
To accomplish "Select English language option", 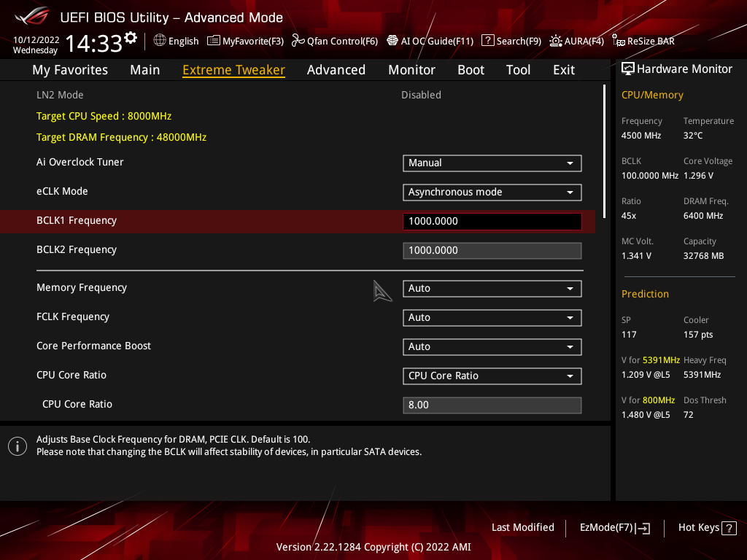I will point(183,41).
